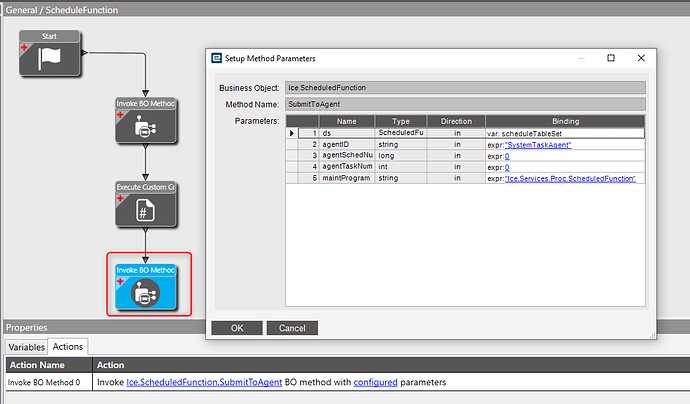Open the "SystemTaskAgent" expression link
The image size is (690, 404).
538,145
